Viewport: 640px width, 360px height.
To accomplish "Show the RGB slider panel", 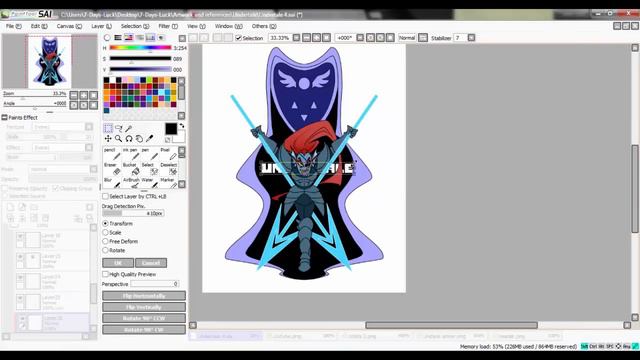I will 118,38.
